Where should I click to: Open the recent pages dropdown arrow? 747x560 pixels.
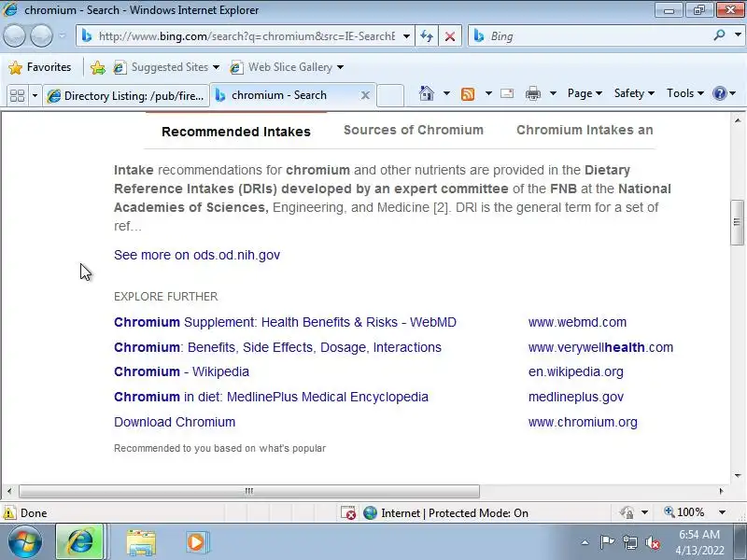(63, 35)
